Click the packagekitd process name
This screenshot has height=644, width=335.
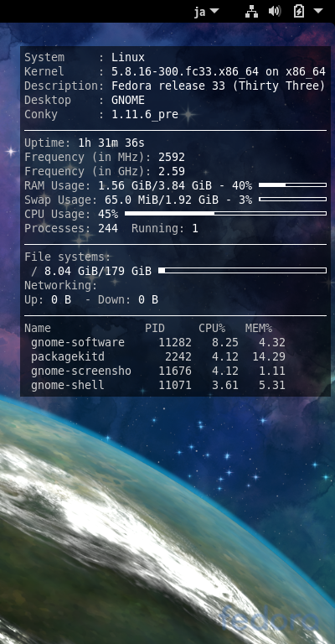pyautogui.click(x=68, y=356)
